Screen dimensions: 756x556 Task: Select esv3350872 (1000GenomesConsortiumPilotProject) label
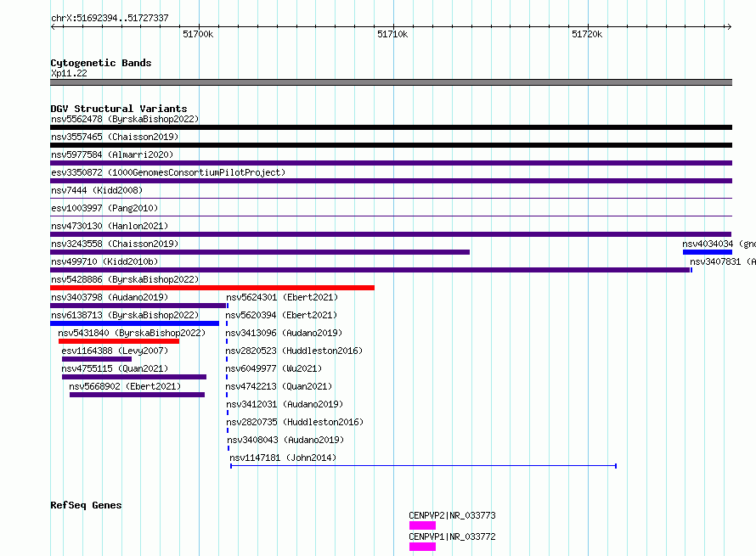(168, 172)
